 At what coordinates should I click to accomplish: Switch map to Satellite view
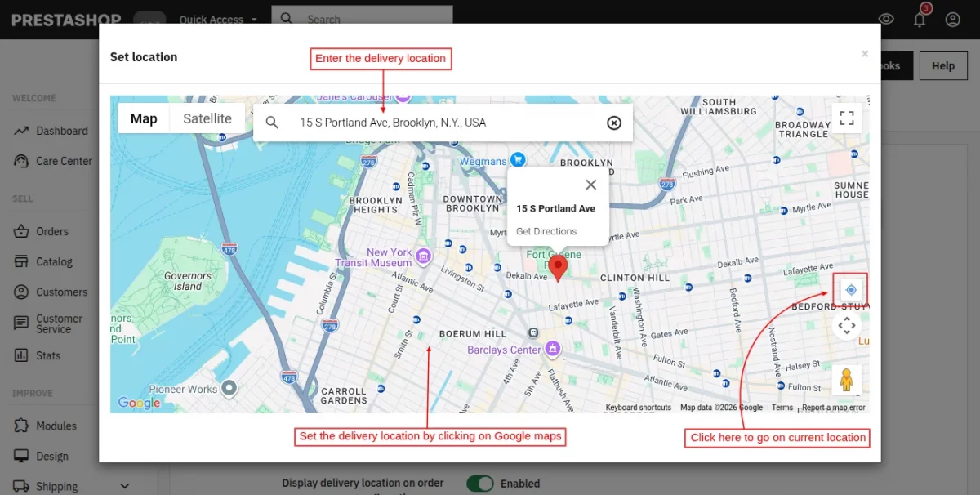point(207,118)
